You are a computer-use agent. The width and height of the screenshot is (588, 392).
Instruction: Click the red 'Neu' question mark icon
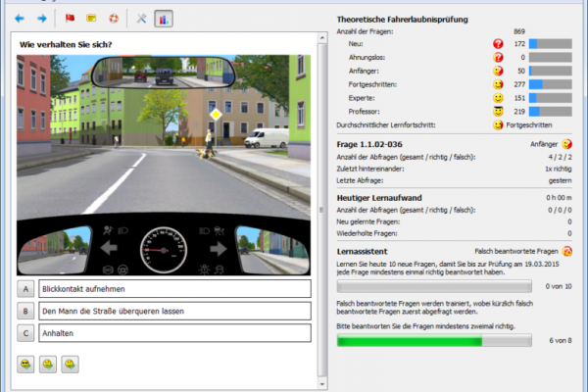click(499, 44)
